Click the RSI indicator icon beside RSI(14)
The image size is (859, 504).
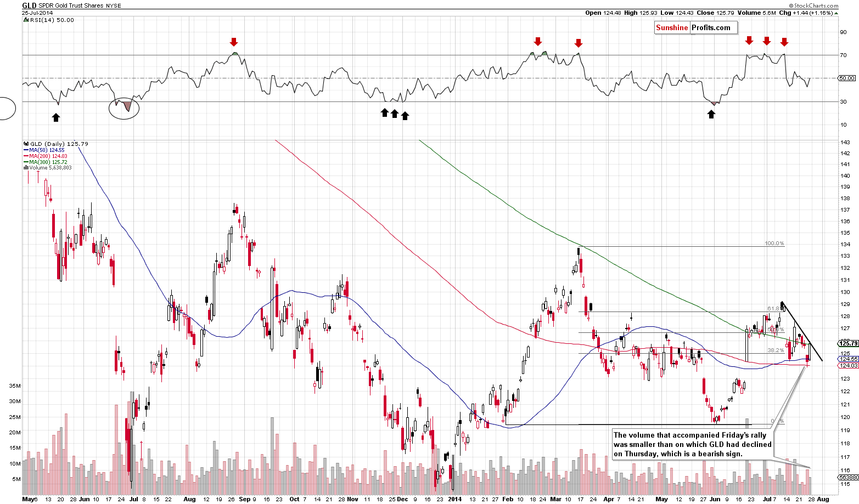tap(25, 20)
